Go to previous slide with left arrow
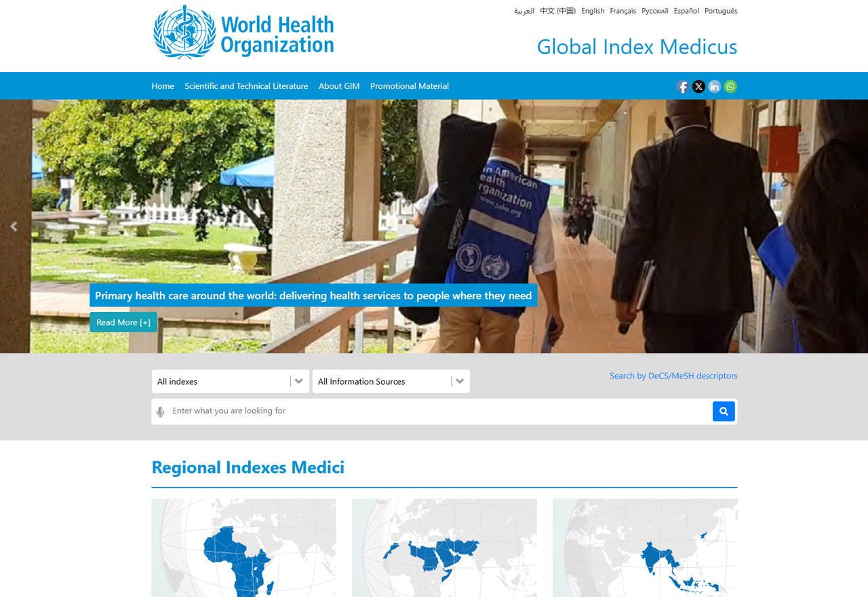Screen dimensions: 868x597 pyautogui.click(x=14, y=227)
